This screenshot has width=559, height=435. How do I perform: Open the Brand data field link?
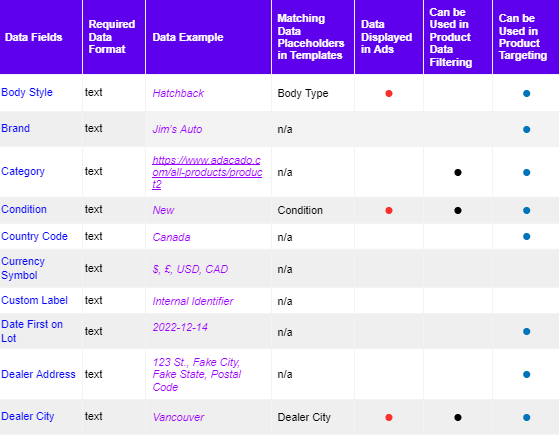(x=16, y=128)
